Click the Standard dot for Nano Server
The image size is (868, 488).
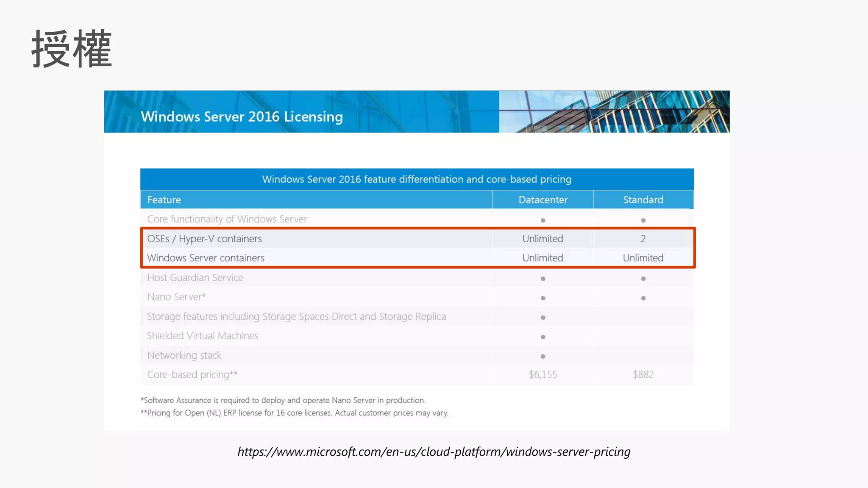[x=643, y=298]
